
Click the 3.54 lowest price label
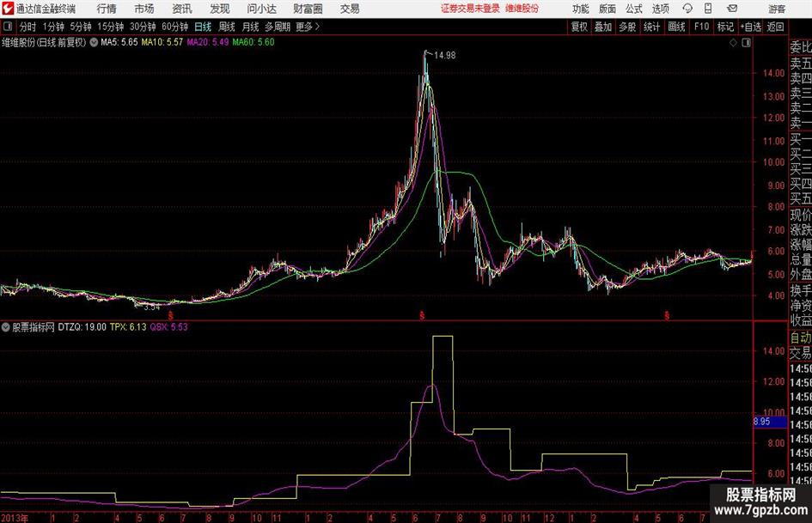[152, 307]
